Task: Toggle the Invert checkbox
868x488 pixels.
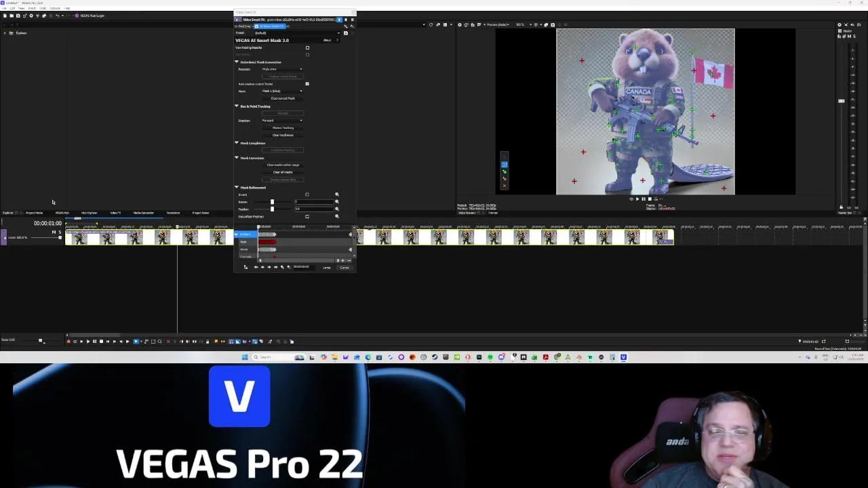Action: point(307,195)
